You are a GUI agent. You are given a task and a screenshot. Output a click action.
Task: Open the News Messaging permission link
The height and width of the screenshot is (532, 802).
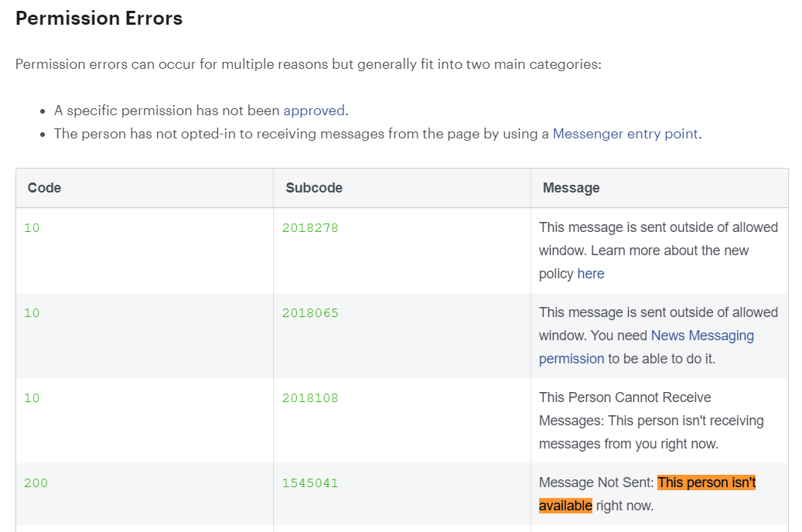(702, 336)
